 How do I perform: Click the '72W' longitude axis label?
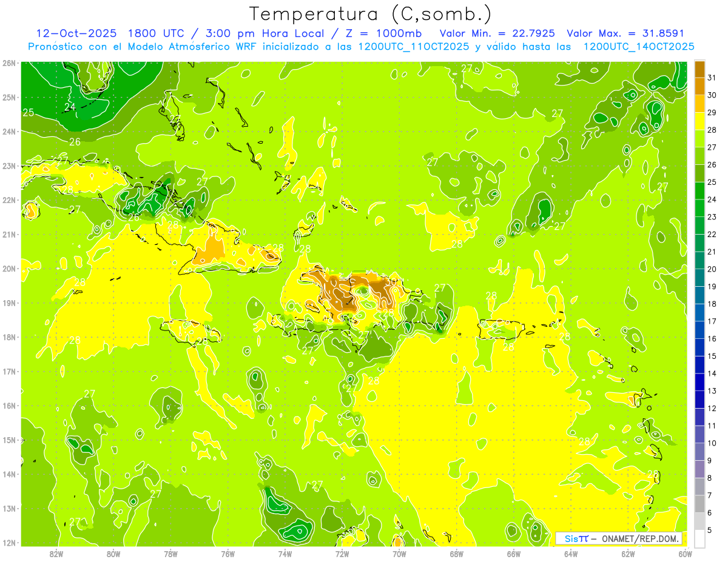tap(342, 554)
